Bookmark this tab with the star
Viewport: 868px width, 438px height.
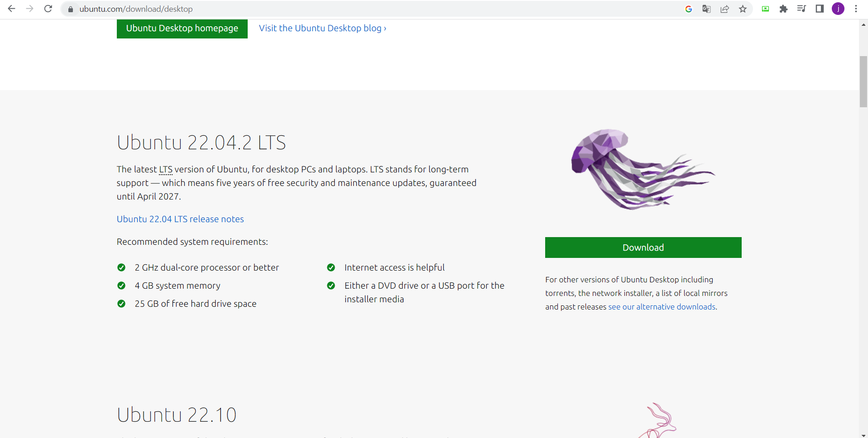click(743, 9)
